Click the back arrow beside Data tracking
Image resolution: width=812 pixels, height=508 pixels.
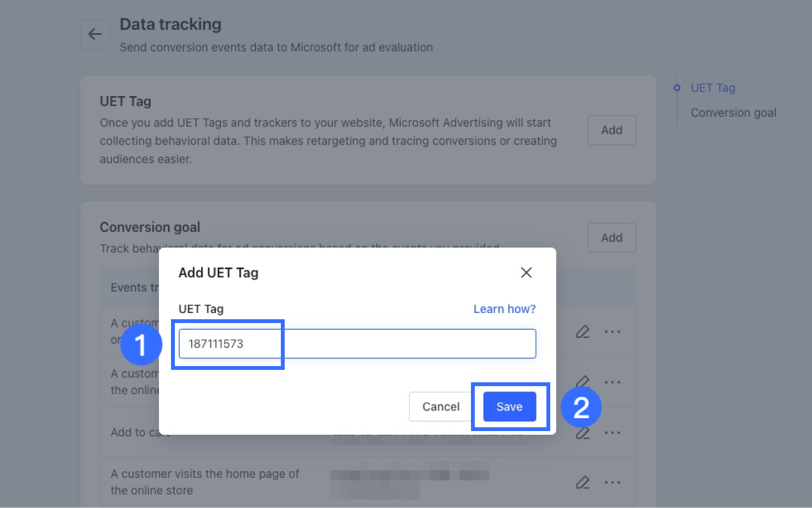(95, 34)
